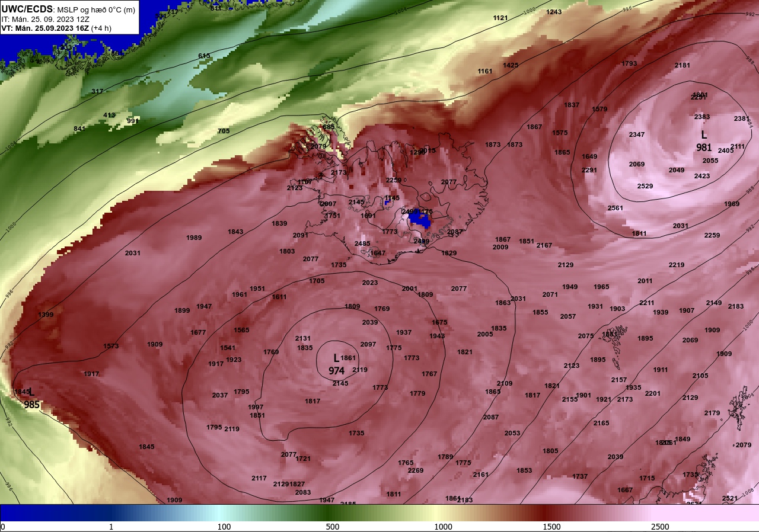759x532 pixels.
Task: Click the height value 1965
Action: (601, 287)
